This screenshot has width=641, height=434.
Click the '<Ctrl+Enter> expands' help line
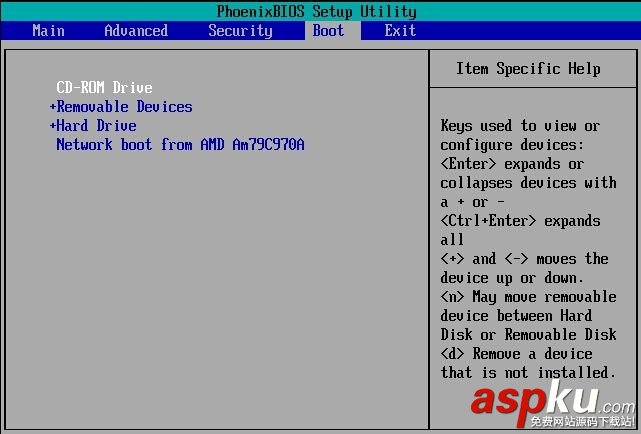click(520, 221)
